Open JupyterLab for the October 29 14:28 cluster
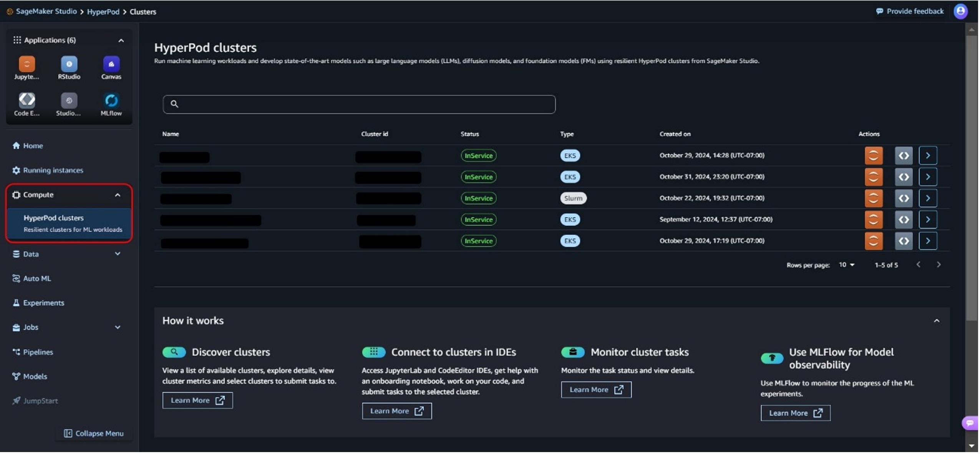This screenshot has height=454, width=980. [874, 156]
